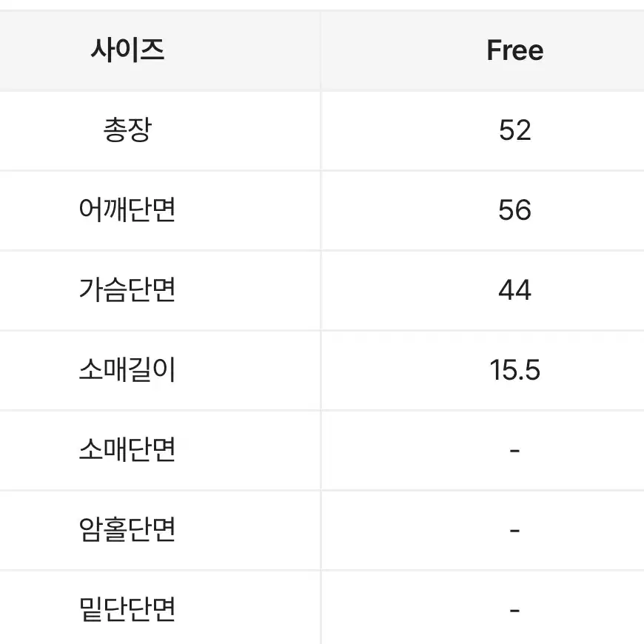
Task: Select the 암홀단면 row label
Action: pos(127,529)
